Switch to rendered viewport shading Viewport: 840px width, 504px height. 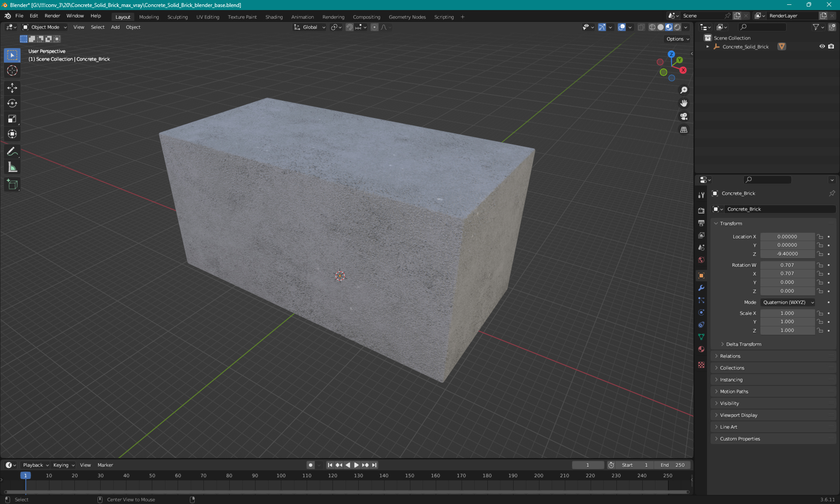pyautogui.click(x=677, y=27)
